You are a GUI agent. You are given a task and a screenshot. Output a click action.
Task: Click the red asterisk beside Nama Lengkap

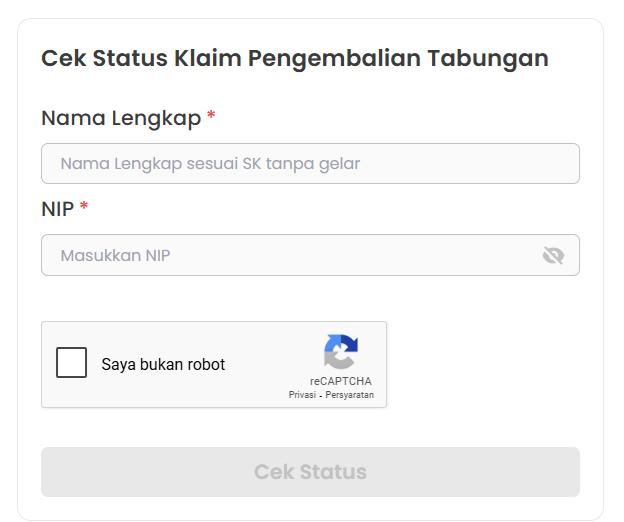[211, 117]
